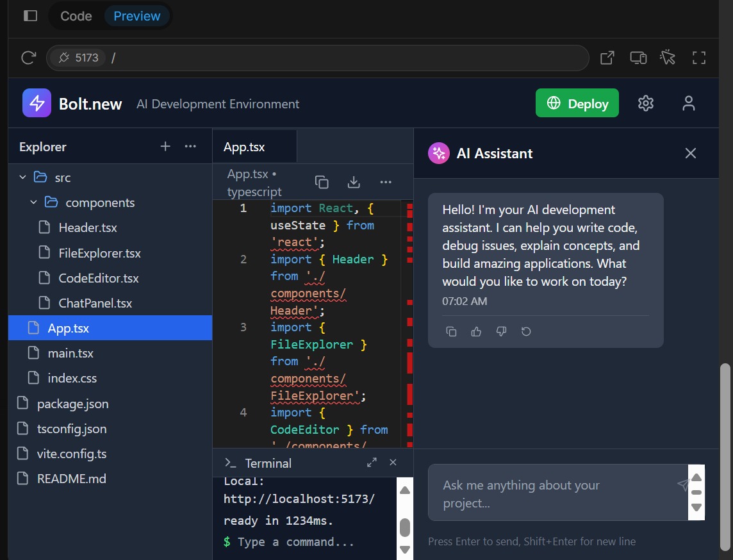The width and height of the screenshot is (733, 560).
Task: Click the Ask me anything input
Action: point(557,493)
